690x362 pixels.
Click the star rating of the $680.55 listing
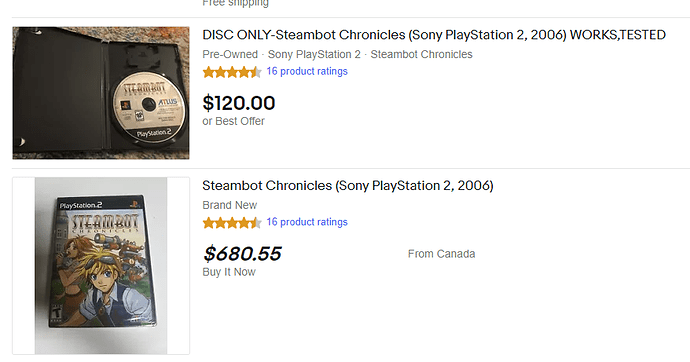pyautogui.click(x=232, y=223)
